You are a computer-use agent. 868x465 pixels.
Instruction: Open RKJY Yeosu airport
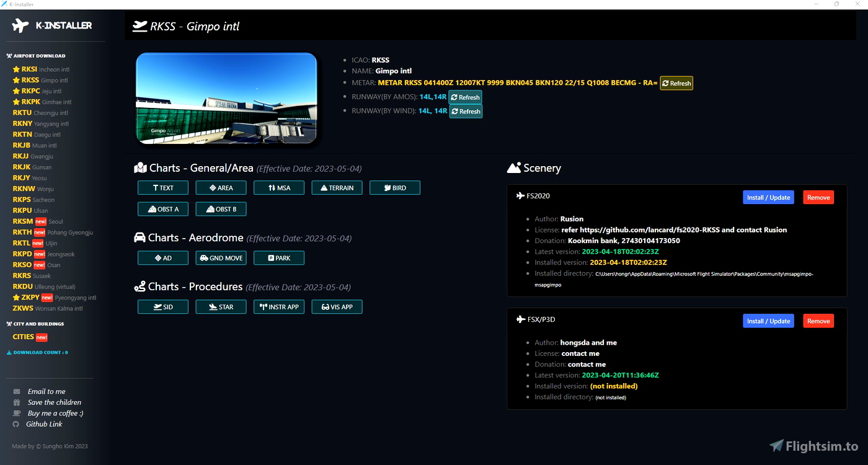[x=30, y=178]
